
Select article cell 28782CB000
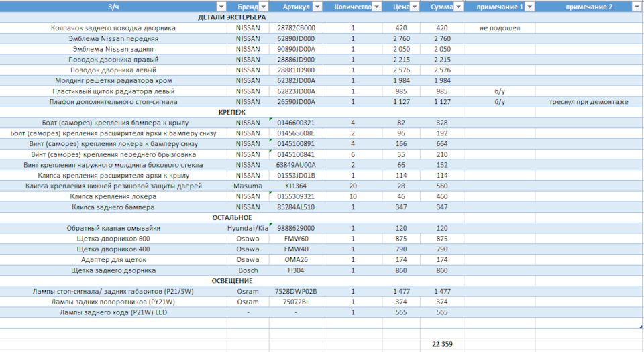tap(296, 28)
